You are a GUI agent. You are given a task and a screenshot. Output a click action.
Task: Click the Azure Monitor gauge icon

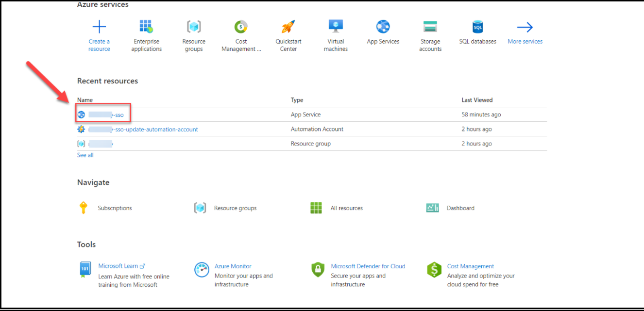coord(202,270)
